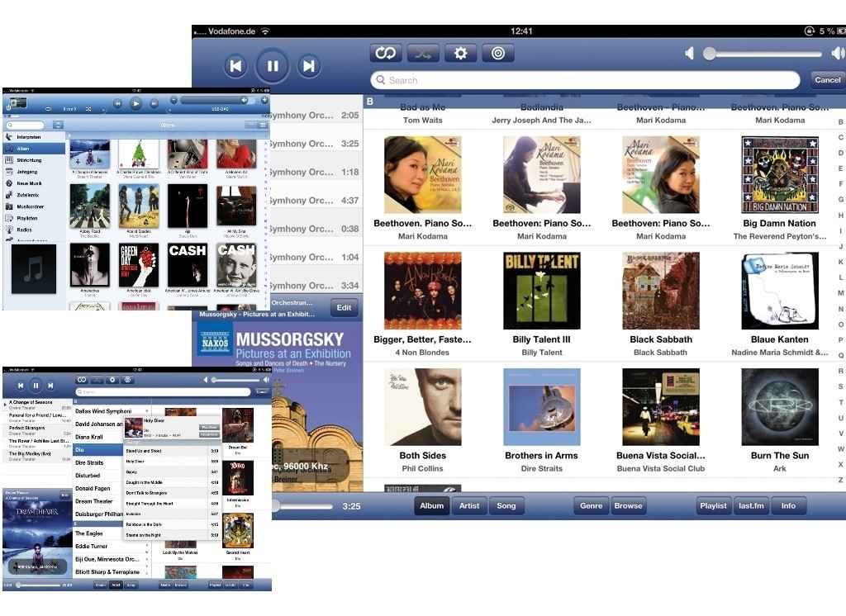Select Rainbow in the Dark in Dio popup
846x616 pixels.
tap(172, 524)
